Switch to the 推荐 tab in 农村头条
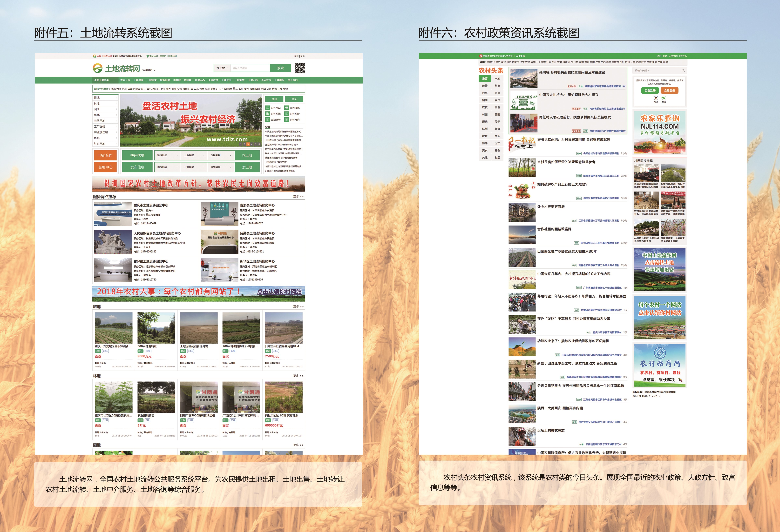 pyautogui.click(x=485, y=79)
